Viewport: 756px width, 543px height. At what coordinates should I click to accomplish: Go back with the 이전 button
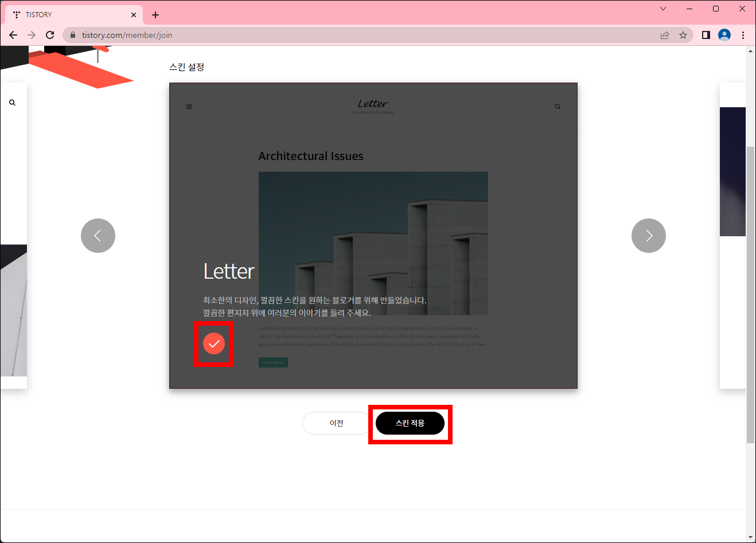coord(337,423)
